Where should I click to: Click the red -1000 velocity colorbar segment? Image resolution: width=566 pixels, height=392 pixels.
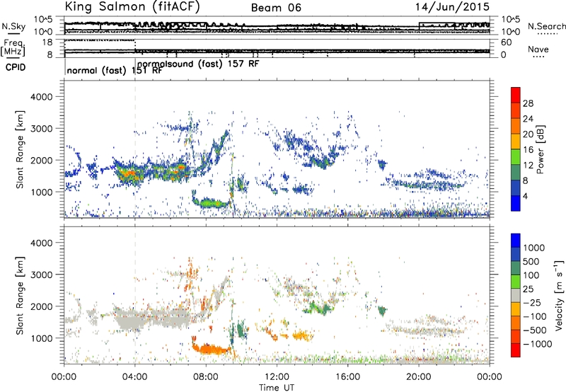click(516, 350)
